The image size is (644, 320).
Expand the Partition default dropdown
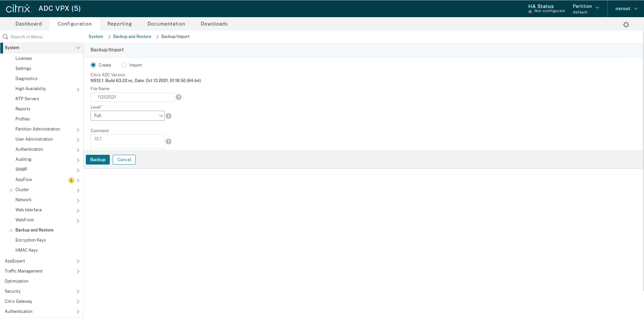586,9
